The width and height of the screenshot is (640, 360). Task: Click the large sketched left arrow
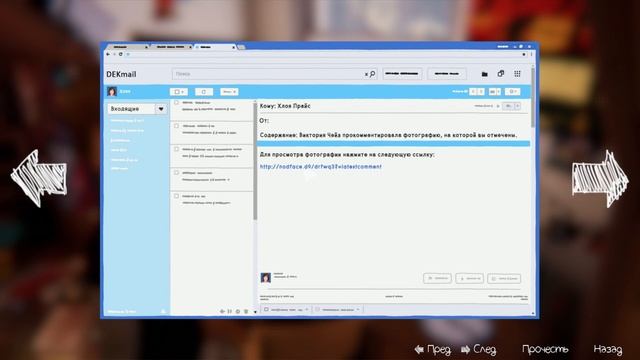tap(39, 178)
